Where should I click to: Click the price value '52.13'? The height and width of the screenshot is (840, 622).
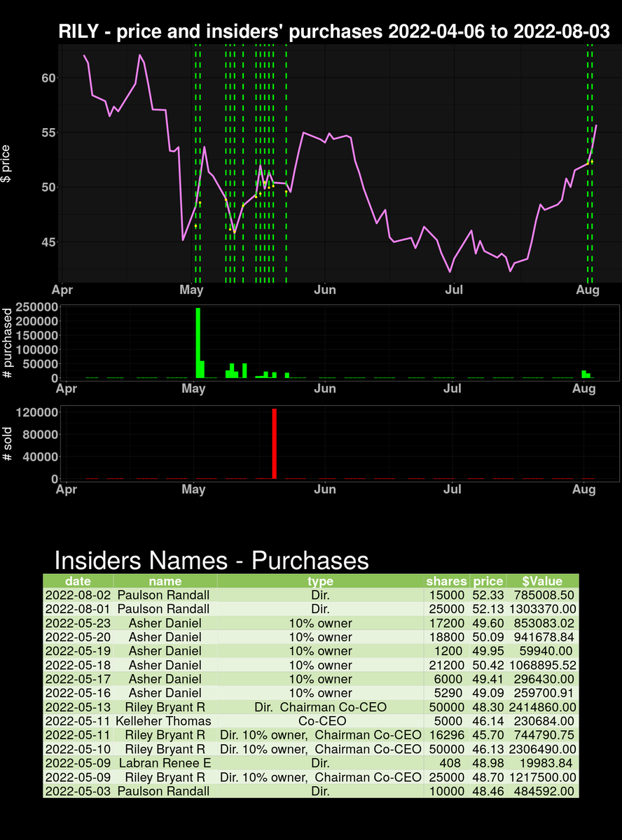(488, 609)
